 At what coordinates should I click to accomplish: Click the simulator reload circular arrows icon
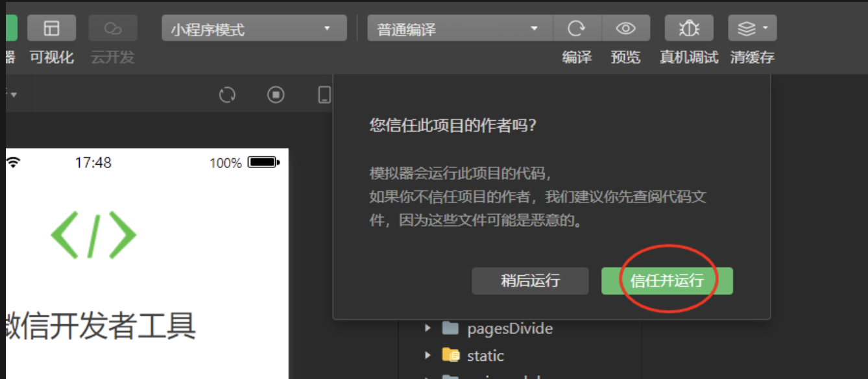point(227,95)
